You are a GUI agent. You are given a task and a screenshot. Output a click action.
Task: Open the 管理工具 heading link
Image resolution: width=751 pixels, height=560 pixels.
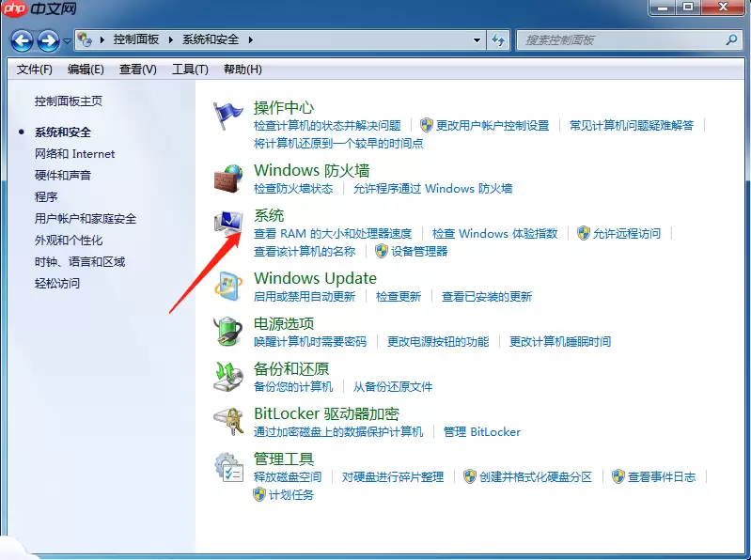tap(284, 459)
